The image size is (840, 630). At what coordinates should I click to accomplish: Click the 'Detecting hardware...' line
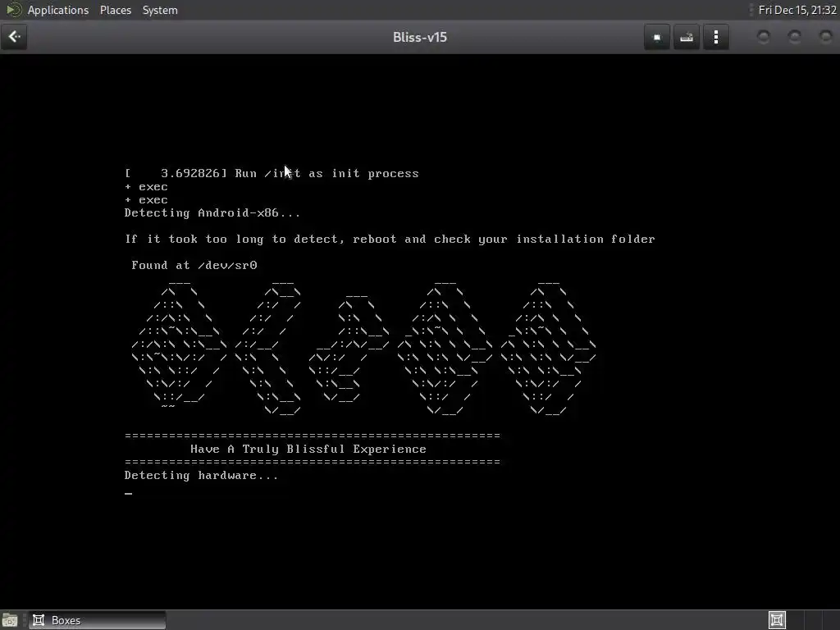201,476
